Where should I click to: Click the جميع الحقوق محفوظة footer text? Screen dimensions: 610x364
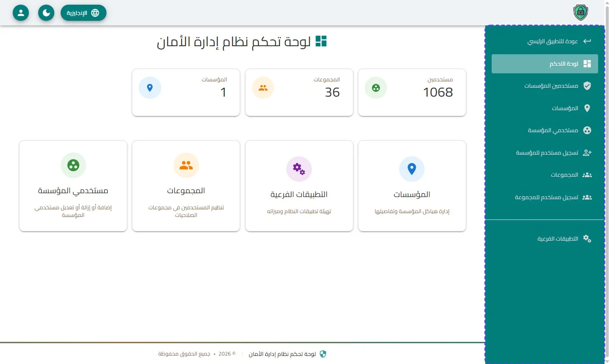[x=184, y=354]
